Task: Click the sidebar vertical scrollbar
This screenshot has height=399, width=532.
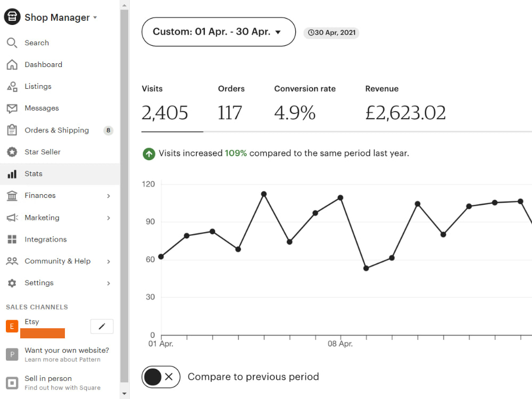Action: tap(124, 195)
